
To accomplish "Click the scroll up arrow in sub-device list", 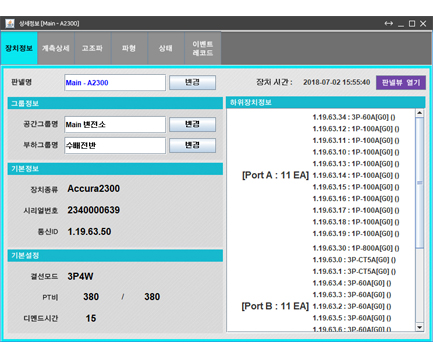I will click(419, 113).
